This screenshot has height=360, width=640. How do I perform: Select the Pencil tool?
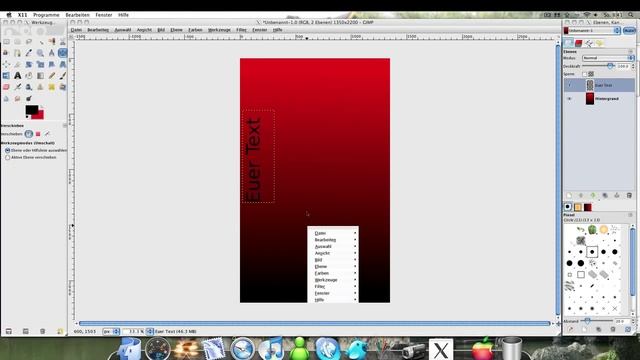tap(51, 76)
